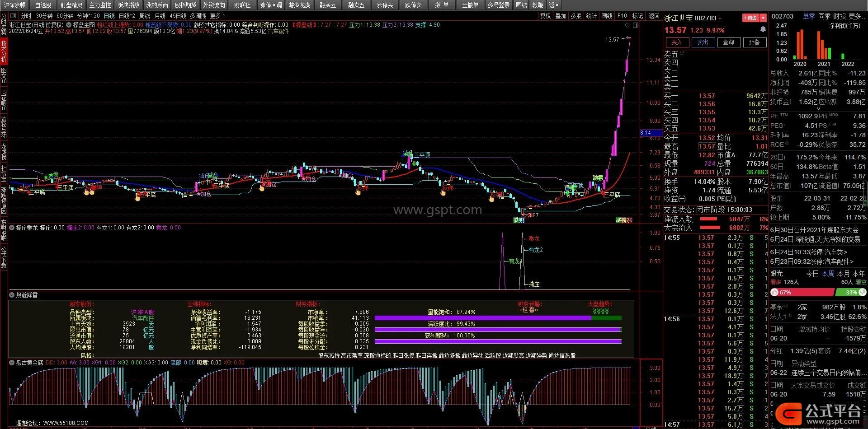868x429 pixels.
Task: Click the 卖出 sell button
Action: [703, 42]
